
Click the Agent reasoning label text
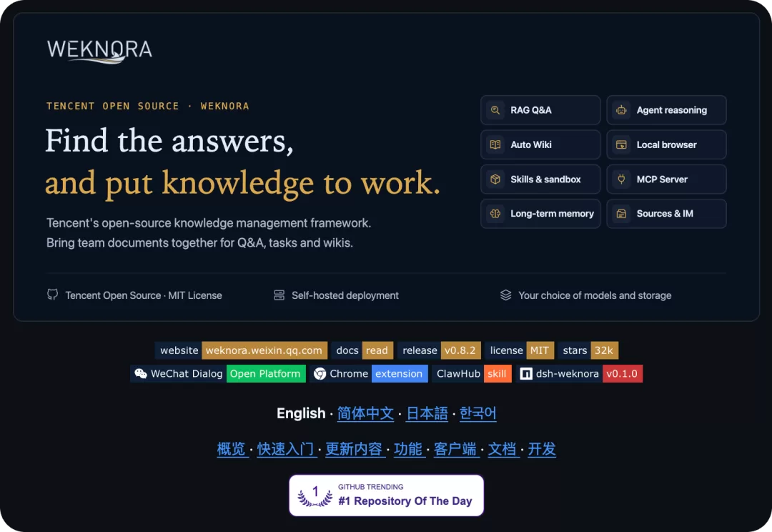[x=671, y=110]
